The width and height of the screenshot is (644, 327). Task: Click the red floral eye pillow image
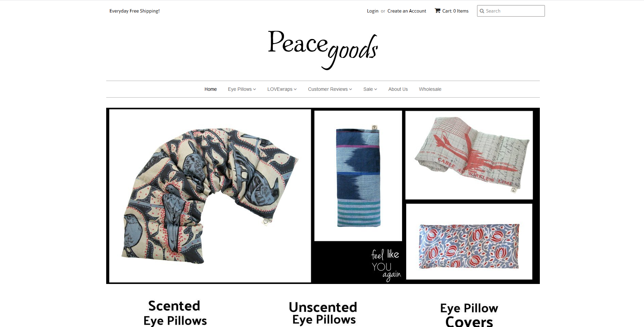(x=469, y=242)
